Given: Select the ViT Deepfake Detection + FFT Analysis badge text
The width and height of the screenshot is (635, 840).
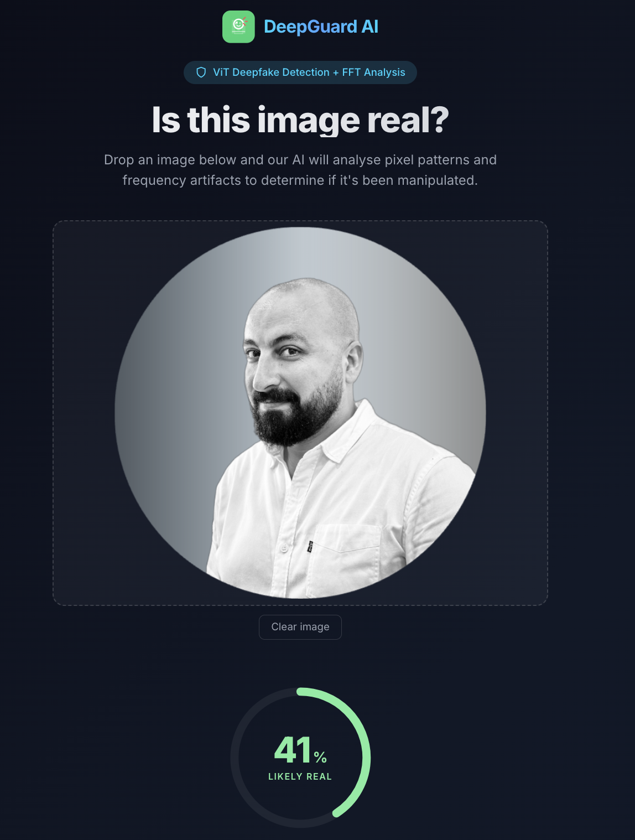Looking at the screenshot, I should [309, 72].
